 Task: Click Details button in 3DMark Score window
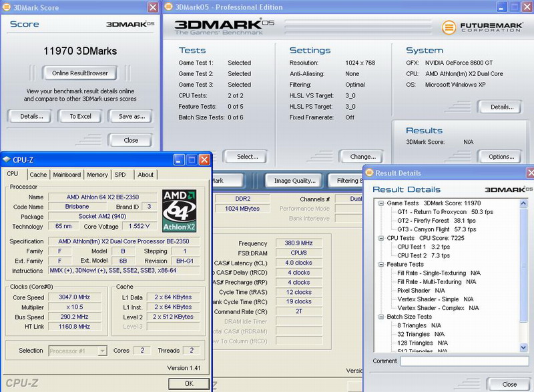[29, 117]
